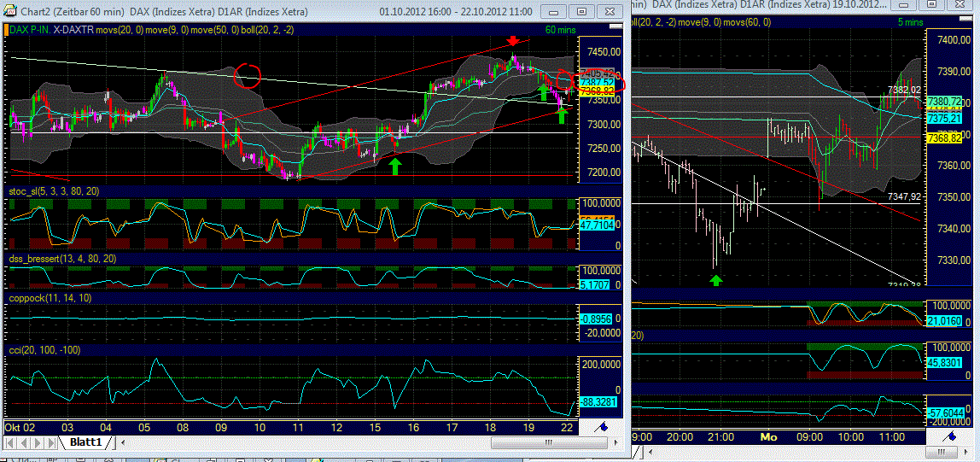Click blue flag icon in 60 mins chart
980x462 pixels.
coord(603,427)
